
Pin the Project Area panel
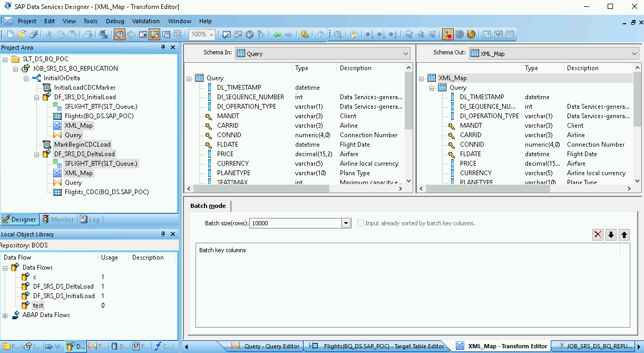coord(163,47)
